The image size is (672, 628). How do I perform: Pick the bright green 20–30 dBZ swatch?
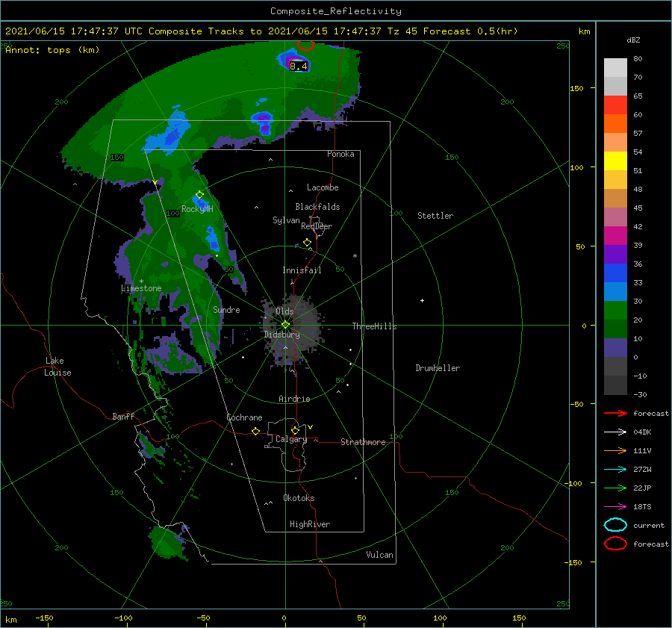click(x=615, y=311)
